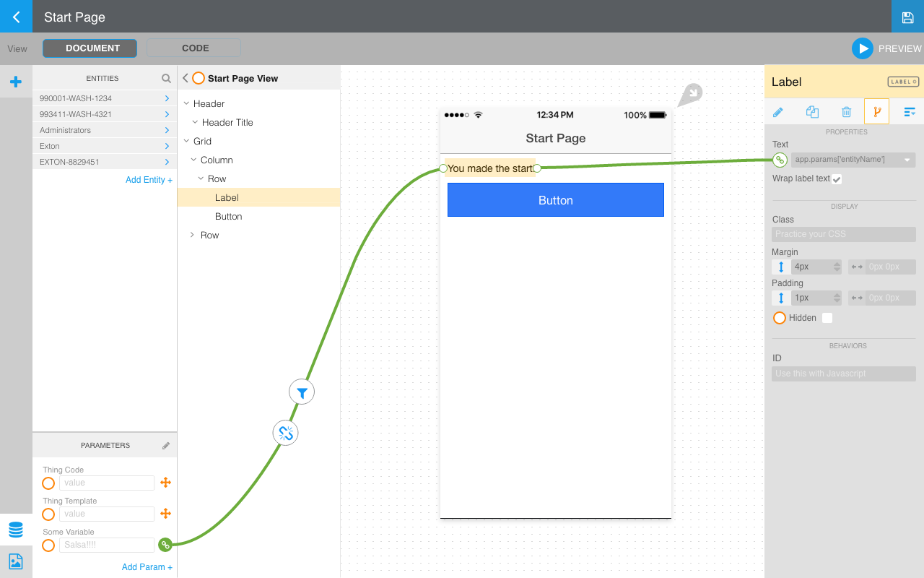Expand the EXTON-8829451 entity
Image resolution: width=924 pixels, height=578 pixels.
167,162
